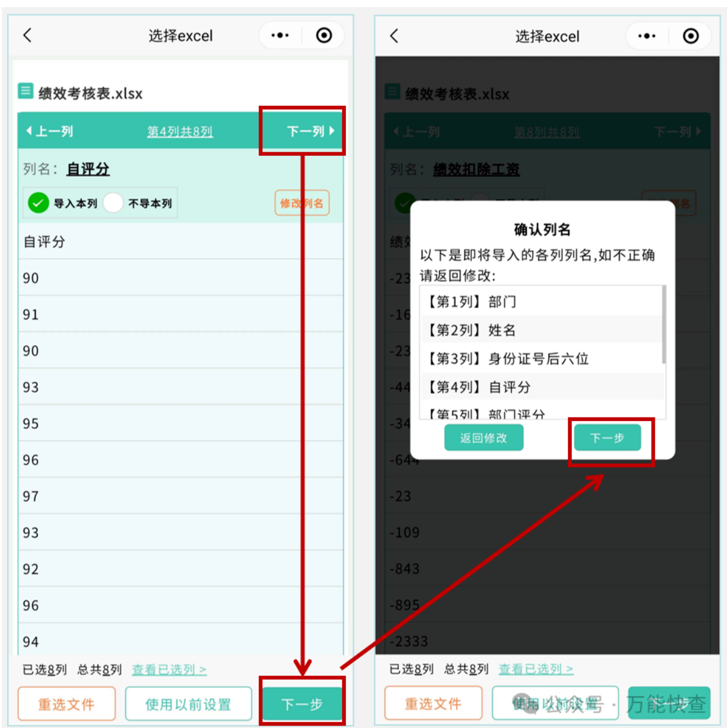The width and height of the screenshot is (727, 728).
Task: Select 【第3列】身份证号后六位 in dialog list
Action: click(x=542, y=358)
